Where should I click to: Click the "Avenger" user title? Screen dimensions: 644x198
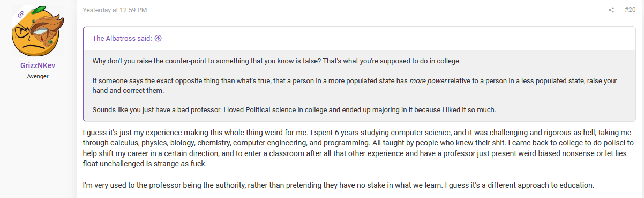(x=38, y=76)
